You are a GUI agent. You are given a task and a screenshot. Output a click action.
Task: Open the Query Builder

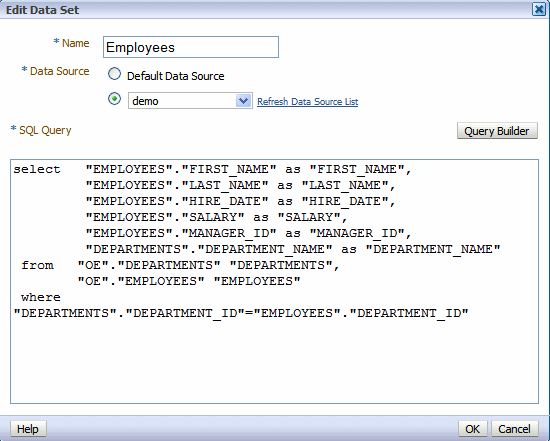pyautogui.click(x=497, y=131)
